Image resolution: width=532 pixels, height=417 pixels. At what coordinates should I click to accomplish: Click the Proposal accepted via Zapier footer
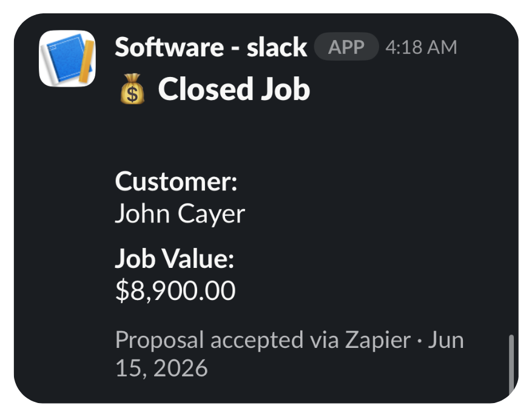coord(263,339)
